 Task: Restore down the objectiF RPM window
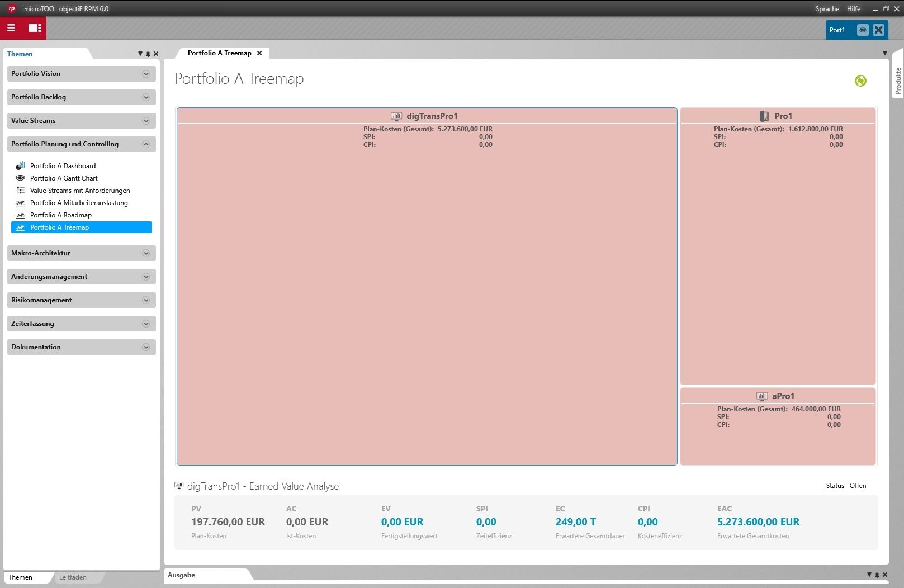(x=886, y=9)
